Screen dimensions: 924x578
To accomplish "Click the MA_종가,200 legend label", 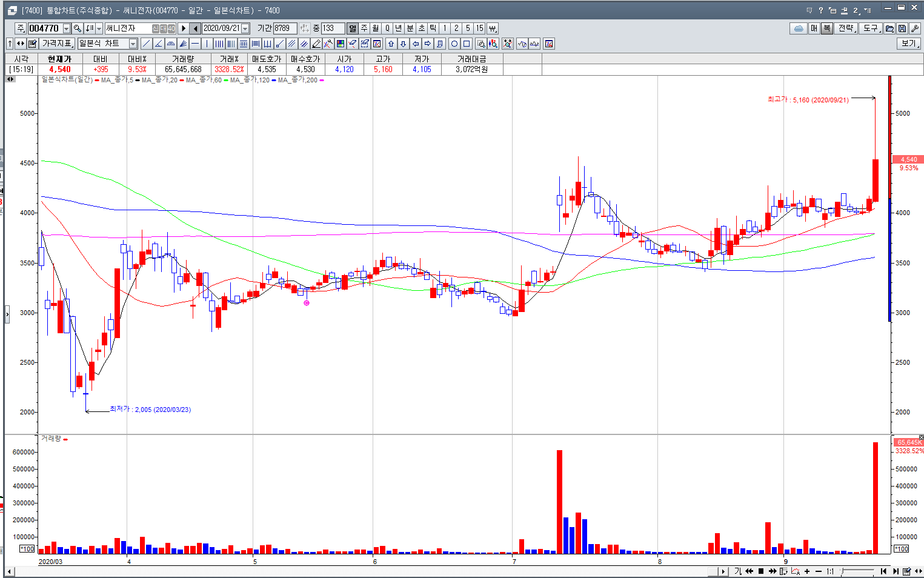I will point(297,80).
